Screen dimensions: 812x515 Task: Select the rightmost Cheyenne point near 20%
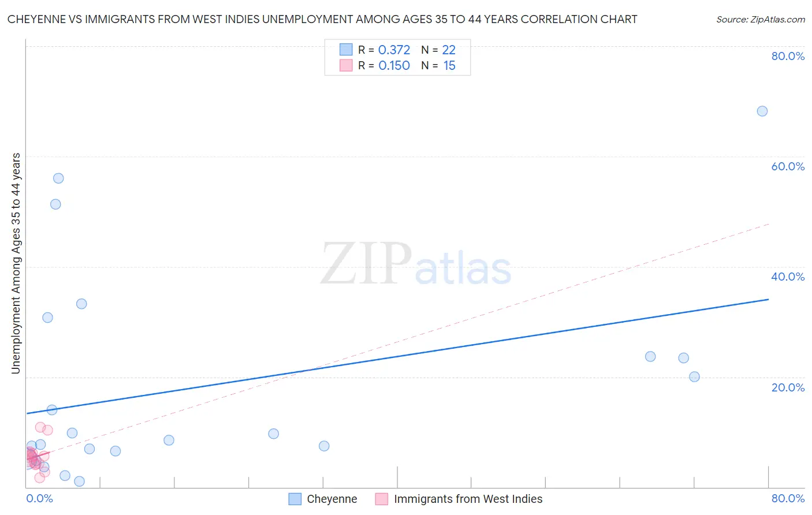[x=694, y=376]
